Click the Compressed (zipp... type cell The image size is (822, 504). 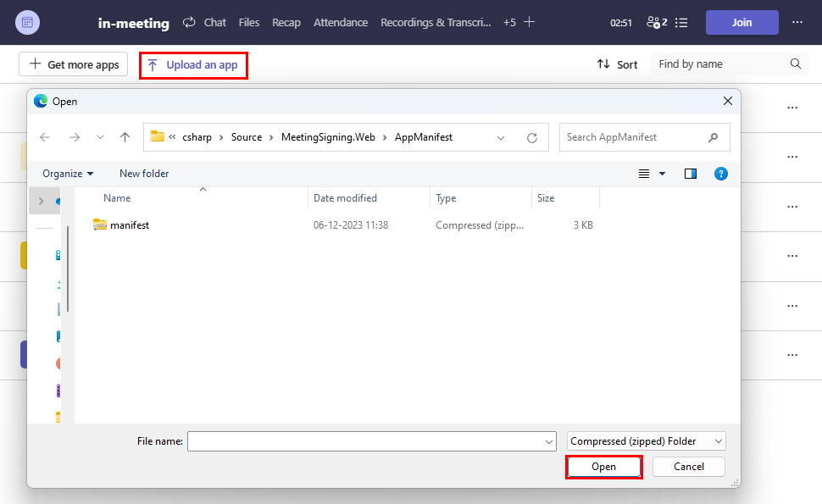[x=479, y=225]
